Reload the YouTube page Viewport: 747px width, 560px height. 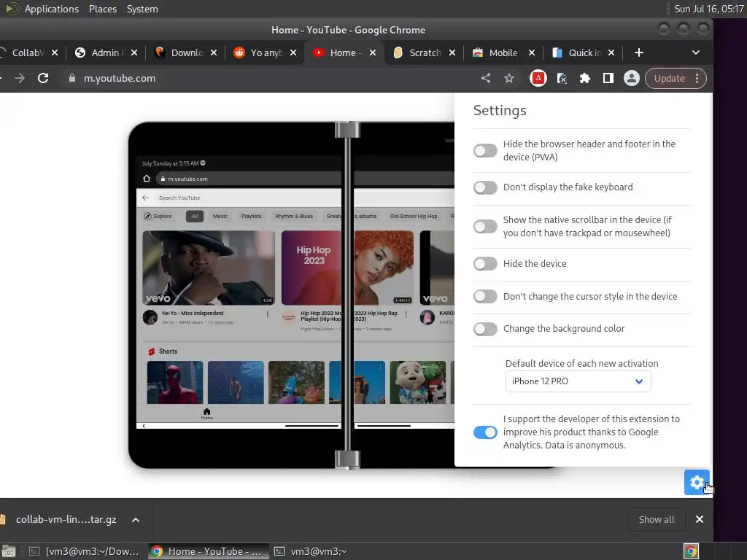click(43, 78)
